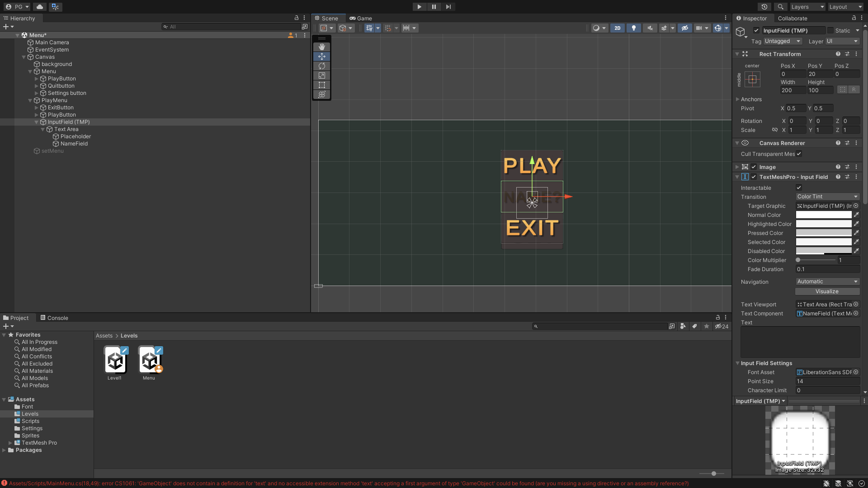Open the cloud services icon
This screenshot has width=868, height=488.
[x=40, y=7]
